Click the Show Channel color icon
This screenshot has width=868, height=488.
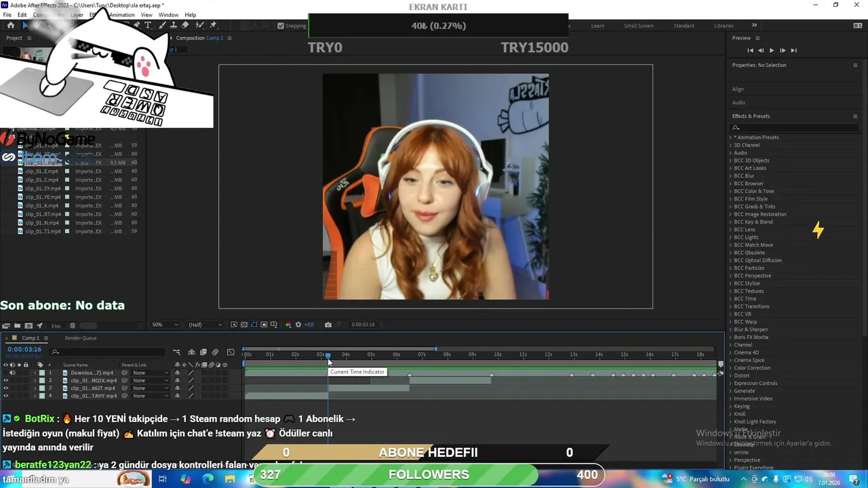[288, 325]
